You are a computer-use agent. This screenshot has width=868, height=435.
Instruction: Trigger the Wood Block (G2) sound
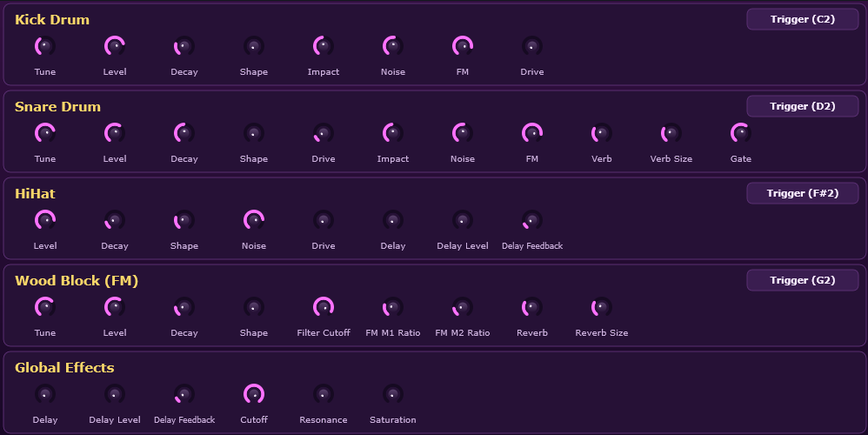click(802, 280)
